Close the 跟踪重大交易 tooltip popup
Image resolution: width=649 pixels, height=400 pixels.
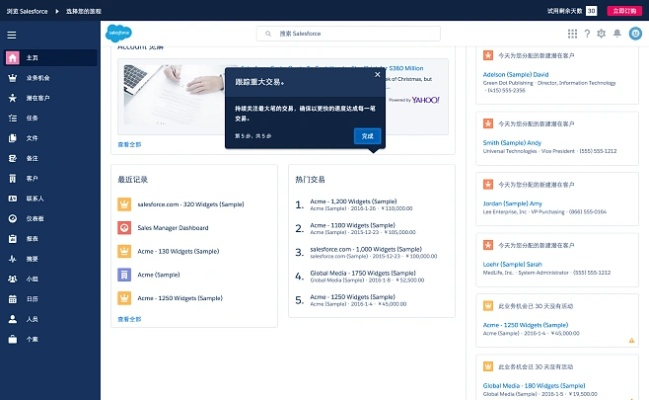click(377, 74)
